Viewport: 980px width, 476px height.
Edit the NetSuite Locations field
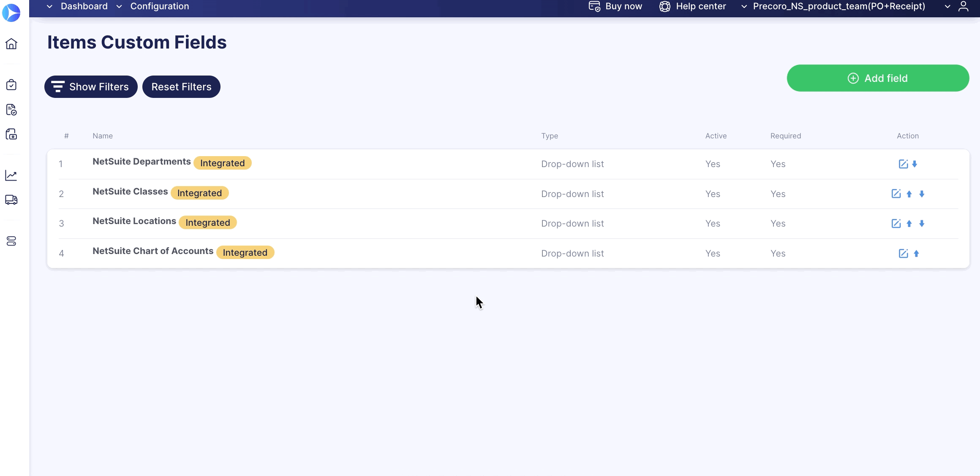(x=896, y=224)
